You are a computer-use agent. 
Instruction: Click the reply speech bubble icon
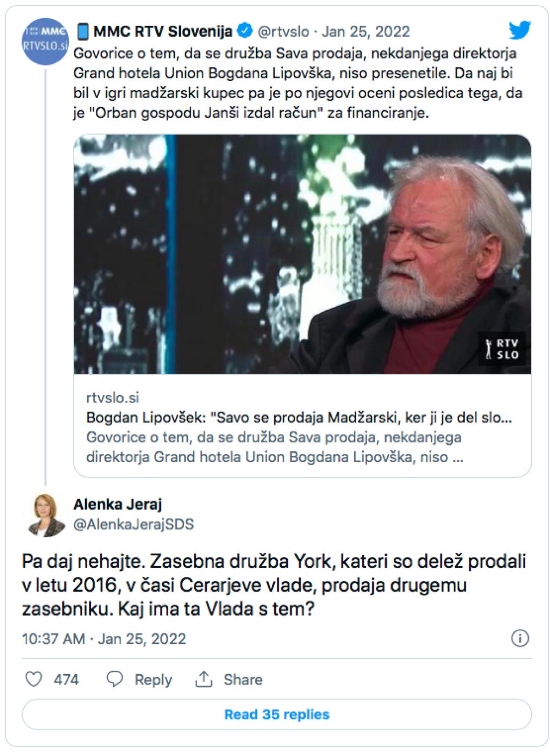(x=115, y=679)
